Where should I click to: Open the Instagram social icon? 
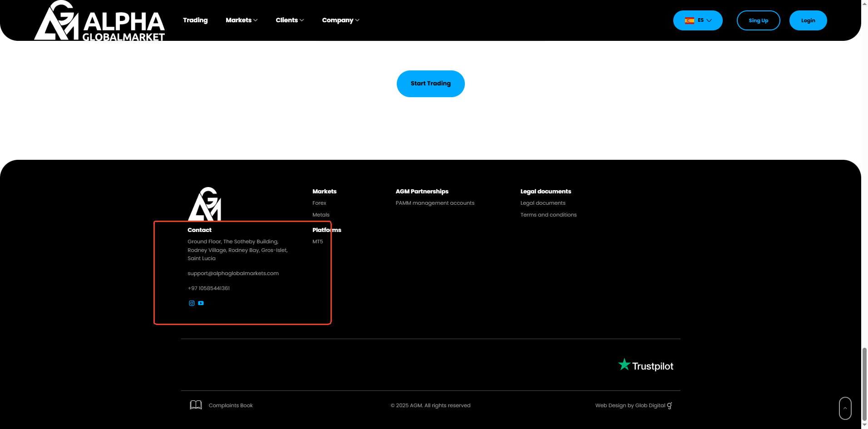coord(192,303)
